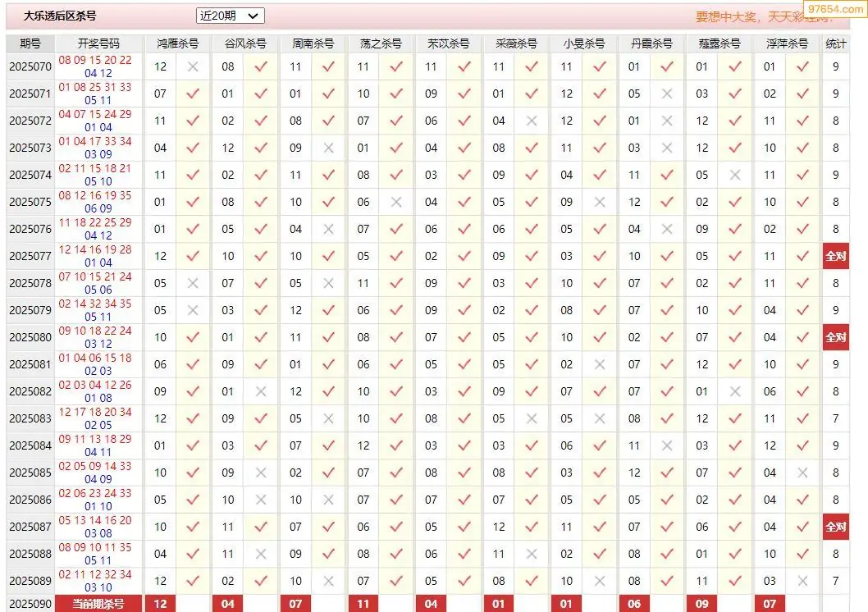Click draw numbers 12 14 16 19 28 01 04
Screen dimensions: 868x612
coord(96,256)
